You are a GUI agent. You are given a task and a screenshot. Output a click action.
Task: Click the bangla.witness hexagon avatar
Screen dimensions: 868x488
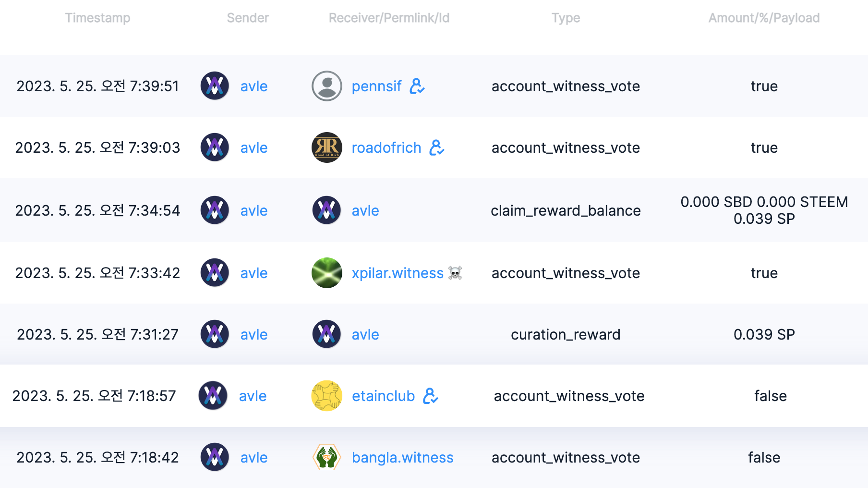coord(327,457)
